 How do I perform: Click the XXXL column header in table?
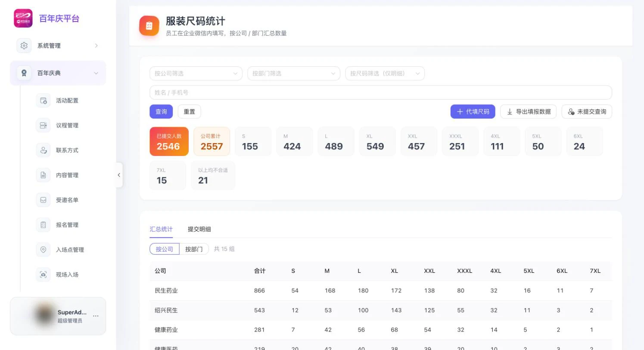coord(465,271)
